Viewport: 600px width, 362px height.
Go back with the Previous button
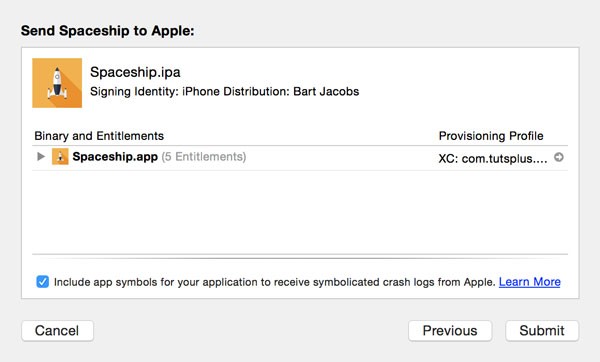pos(450,331)
